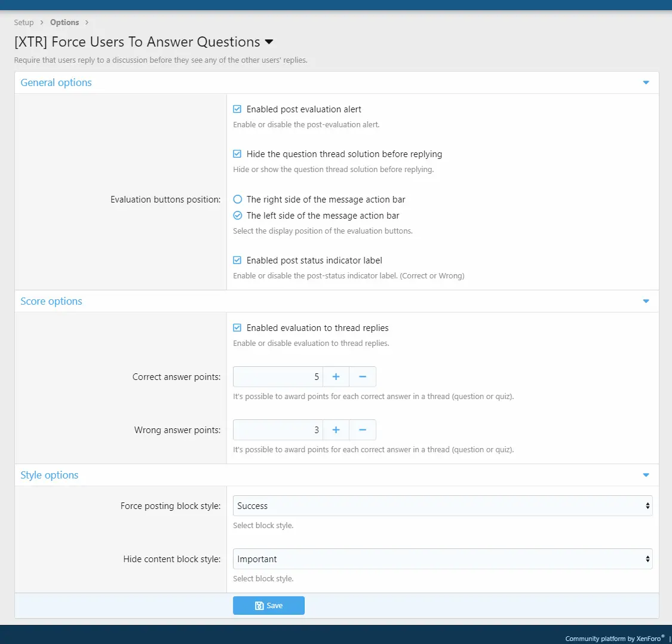Open the page title dropdown arrow
The image size is (672, 644).
coord(269,42)
